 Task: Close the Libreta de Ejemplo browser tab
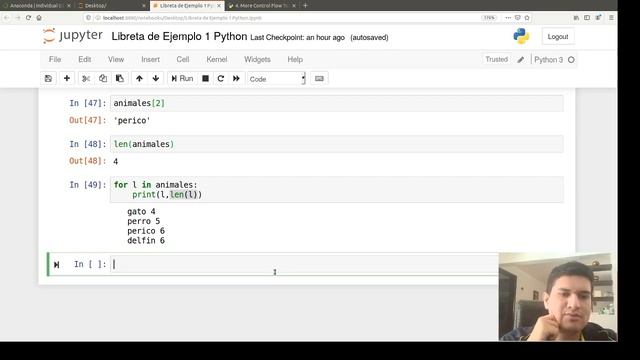219,6
